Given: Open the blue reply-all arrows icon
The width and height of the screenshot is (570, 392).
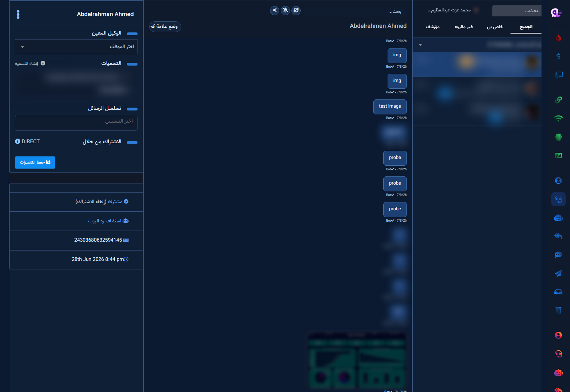Looking at the screenshot, I should (x=558, y=236).
